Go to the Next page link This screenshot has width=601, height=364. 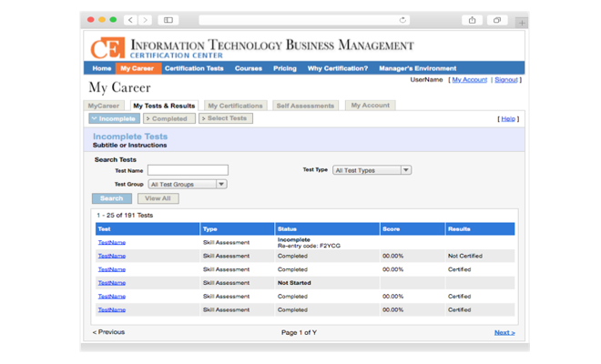tap(504, 332)
